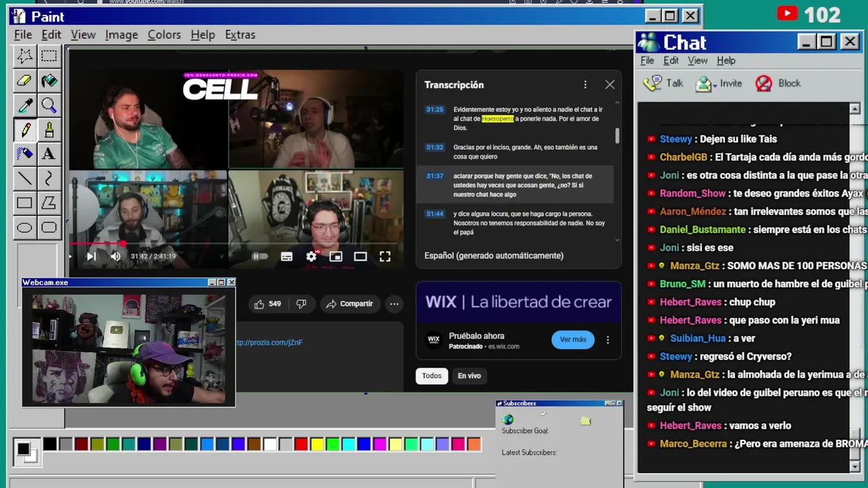Choose the Eraser tool in Paint toolbox
The image size is (868, 488).
(24, 81)
